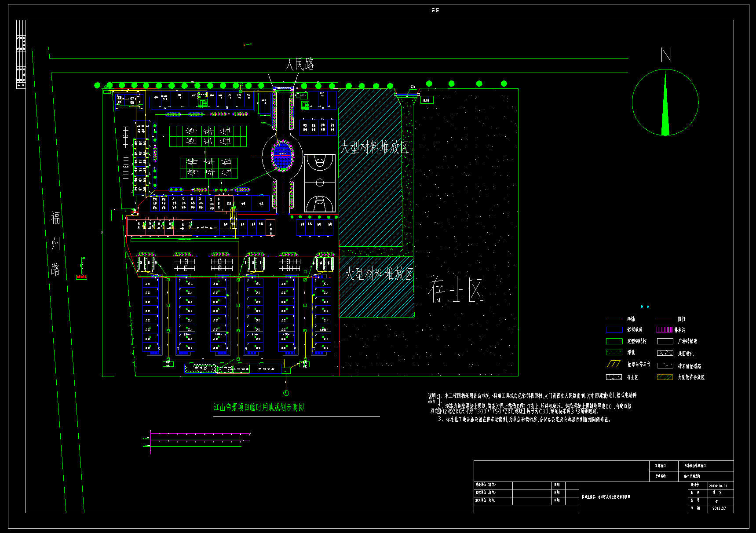Click lower 大型材料堆放区 hatched area label
This screenshot has width=756, height=533.
pos(379,274)
